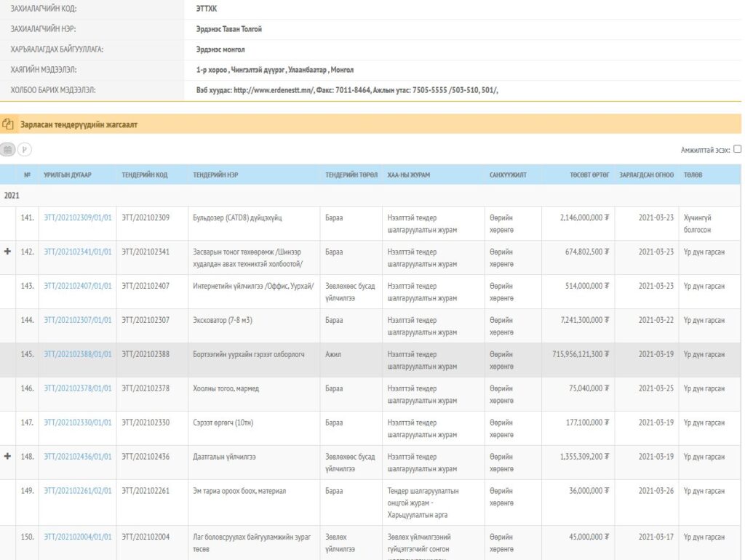The height and width of the screenshot is (560, 745).
Task: Collapse the 2021 year group row
Action: (12, 195)
